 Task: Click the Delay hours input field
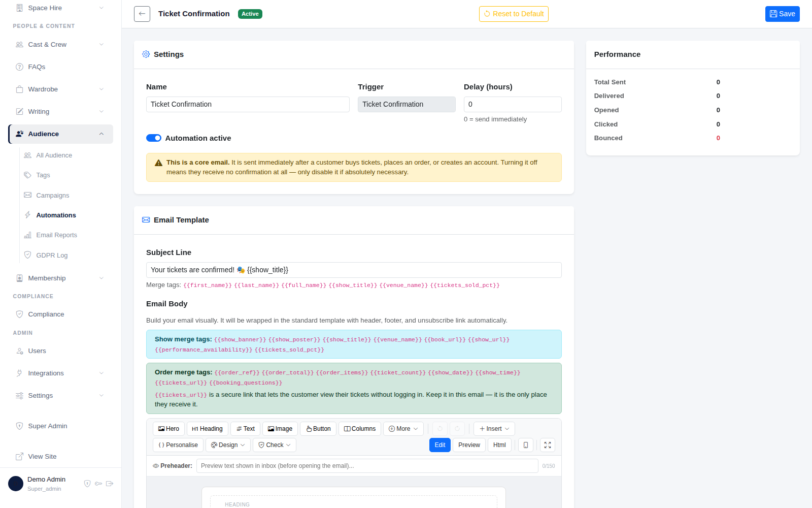(x=513, y=104)
